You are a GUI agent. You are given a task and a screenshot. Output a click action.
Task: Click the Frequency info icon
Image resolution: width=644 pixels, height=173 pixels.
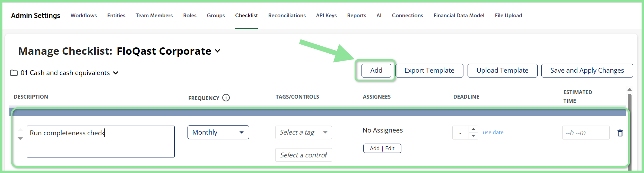tap(226, 98)
